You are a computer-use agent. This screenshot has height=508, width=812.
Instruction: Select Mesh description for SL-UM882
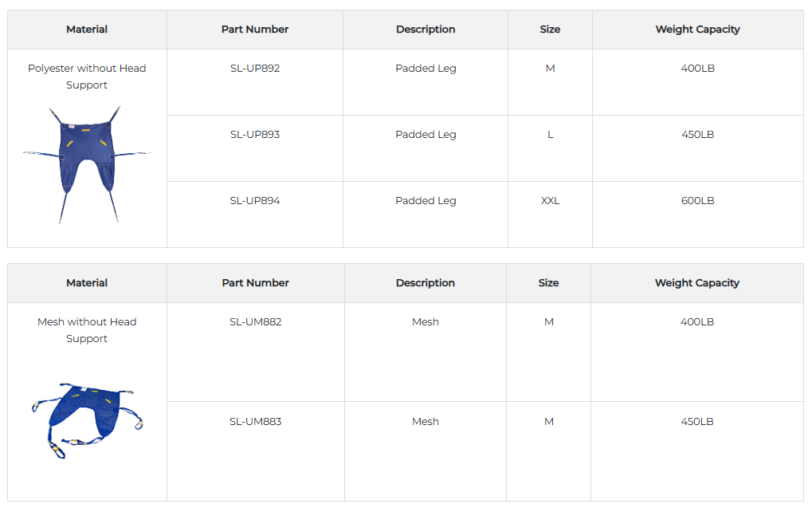tap(426, 322)
